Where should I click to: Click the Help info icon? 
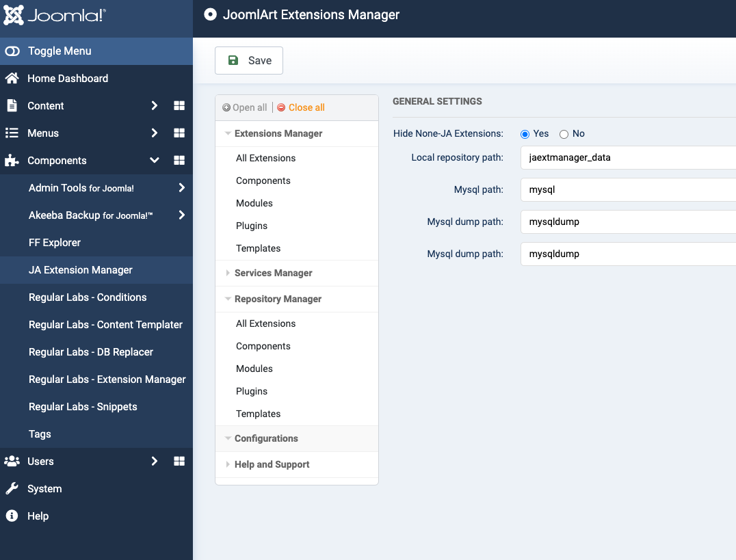coord(12,516)
